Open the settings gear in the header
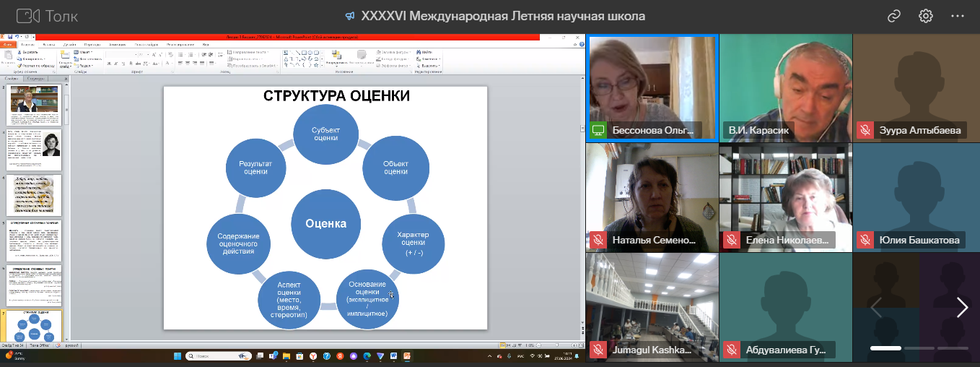This screenshot has width=980, height=367. coord(926,16)
